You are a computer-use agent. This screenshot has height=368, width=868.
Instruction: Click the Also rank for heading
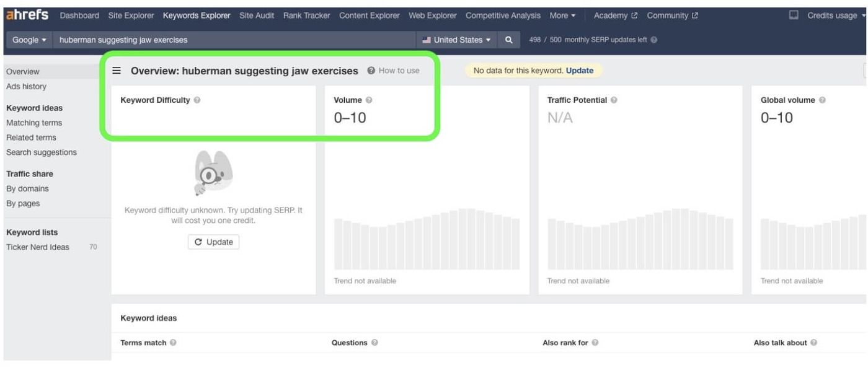pyautogui.click(x=565, y=343)
